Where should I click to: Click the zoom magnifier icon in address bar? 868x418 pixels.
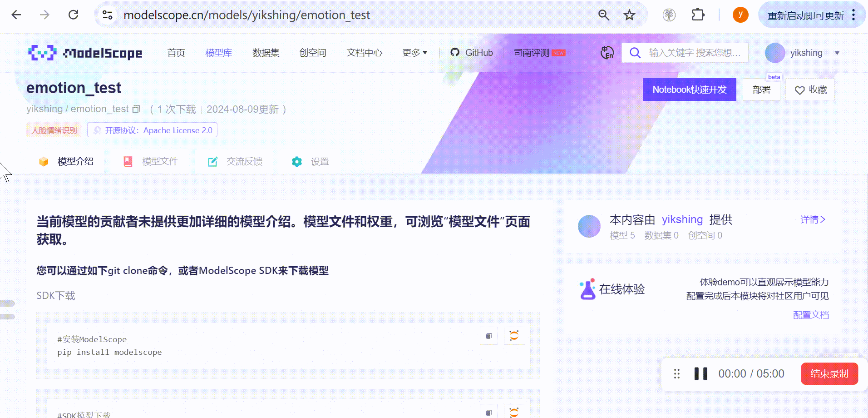tap(603, 15)
